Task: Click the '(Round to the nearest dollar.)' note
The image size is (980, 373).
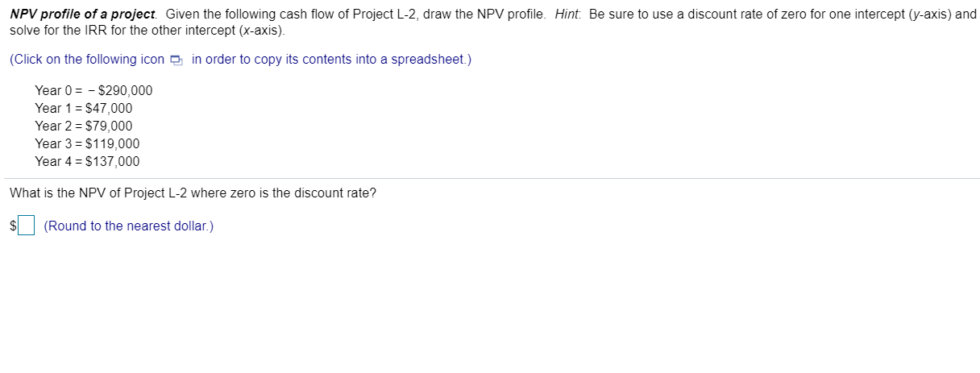Action: (x=129, y=226)
